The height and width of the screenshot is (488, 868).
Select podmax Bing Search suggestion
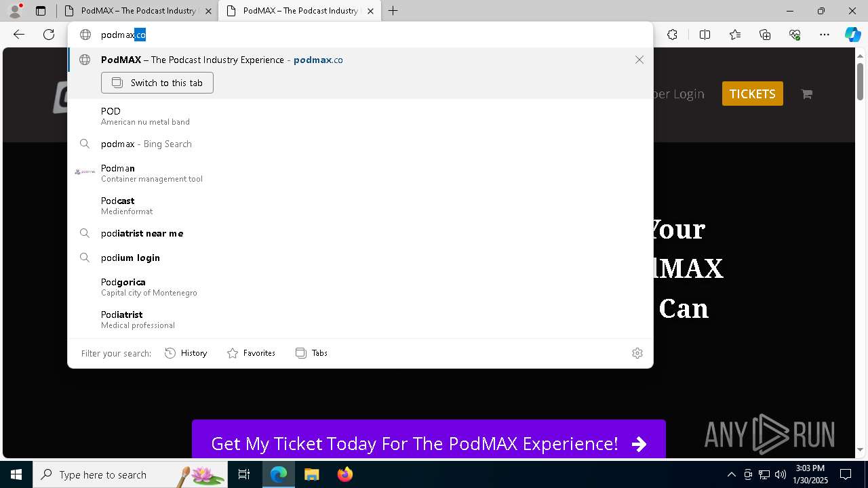(360, 144)
